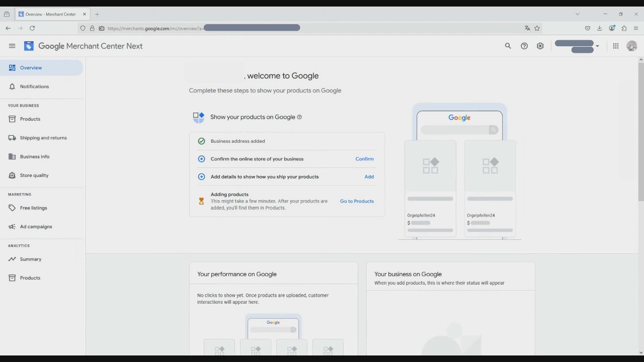Viewport: 644px width, 362px height.
Task: Open the settings gear icon
Action: pyautogui.click(x=540, y=46)
